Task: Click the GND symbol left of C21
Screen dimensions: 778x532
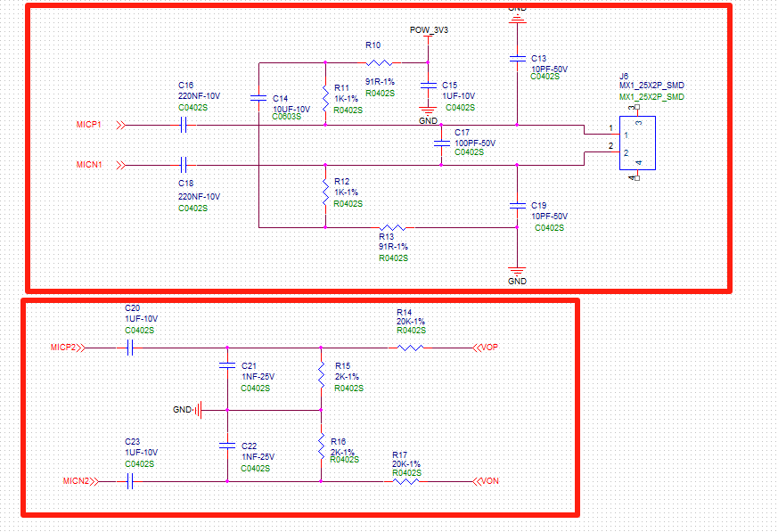Action: (x=199, y=410)
